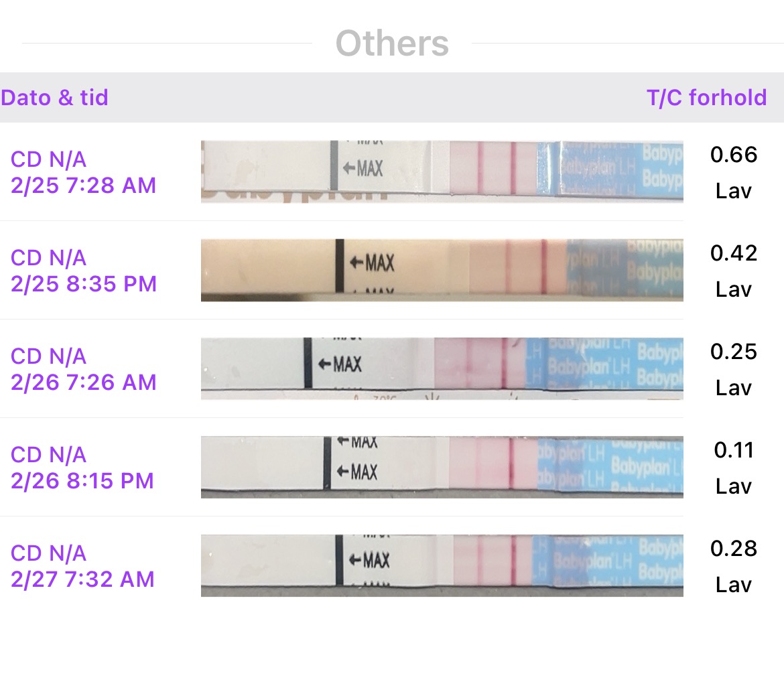Open the 2/26 7:26 AM test strip photo
Image resolution: width=784 pixels, height=696 pixels.
442,368
